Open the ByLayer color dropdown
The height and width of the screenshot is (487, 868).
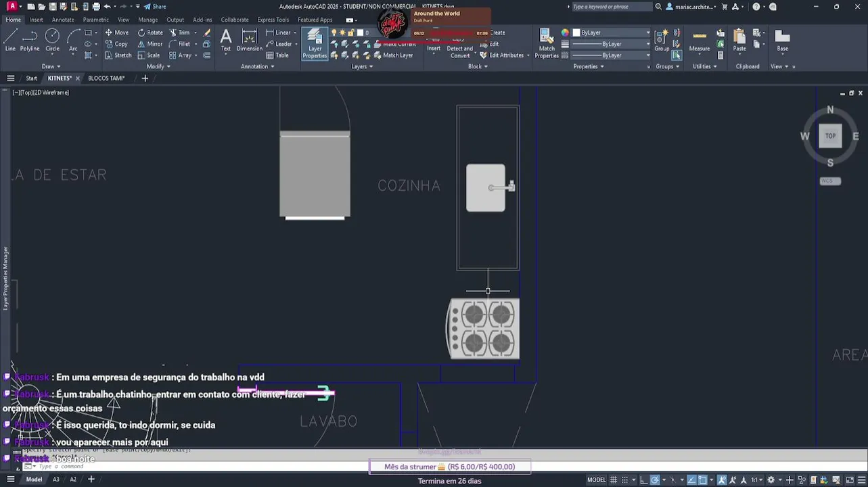point(612,32)
